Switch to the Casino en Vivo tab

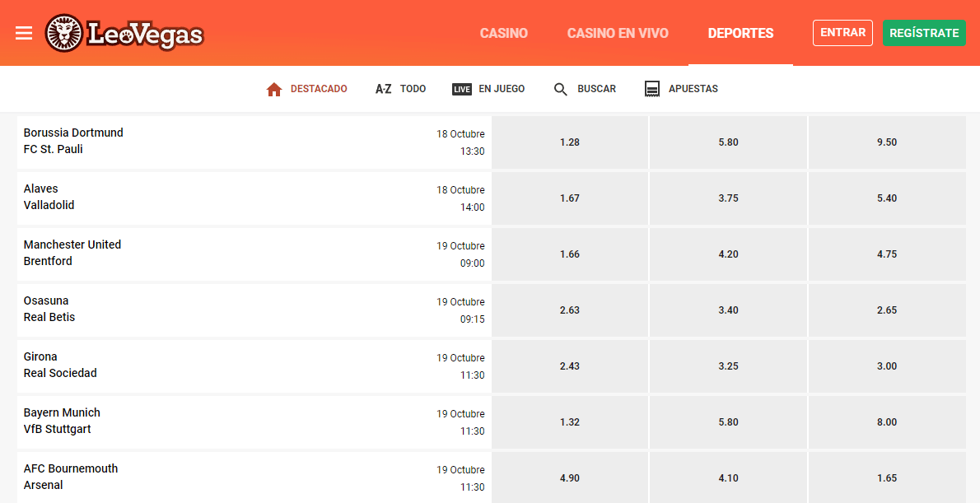coord(618,33)
